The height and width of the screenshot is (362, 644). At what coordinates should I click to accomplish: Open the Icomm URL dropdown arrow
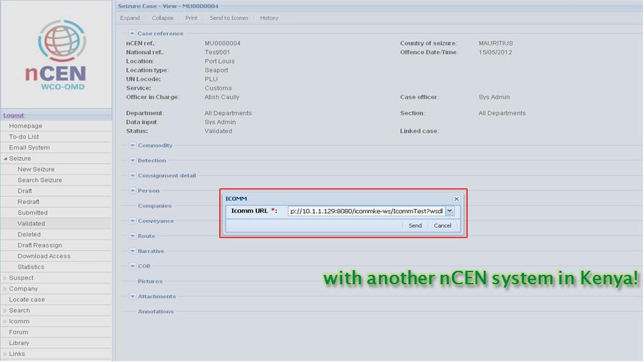[449, 211]
